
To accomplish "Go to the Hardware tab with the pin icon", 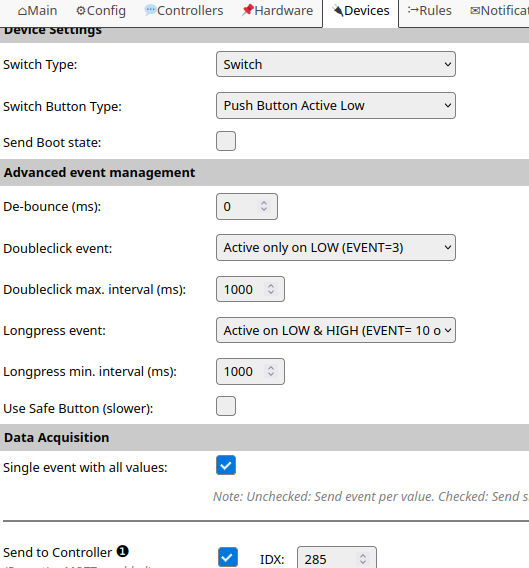I will click(x=277, y=11).
